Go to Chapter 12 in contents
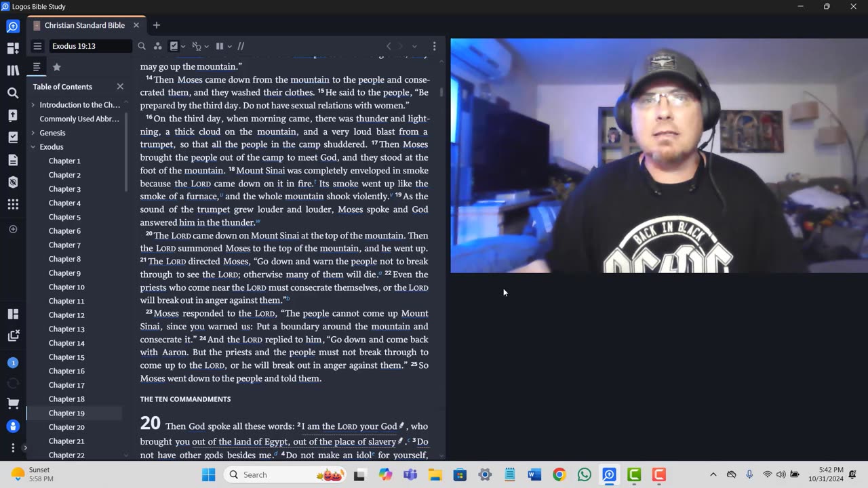868x488 pixels. tap(66, 315)
